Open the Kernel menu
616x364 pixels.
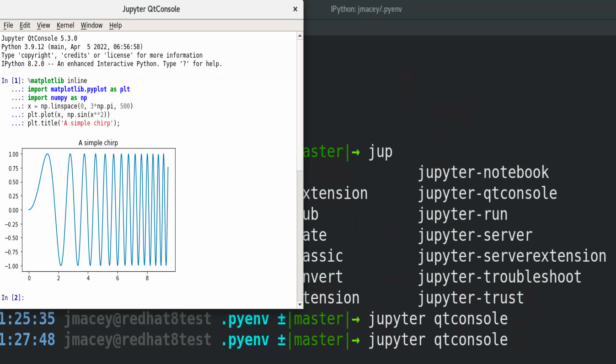tap(65, 25)
